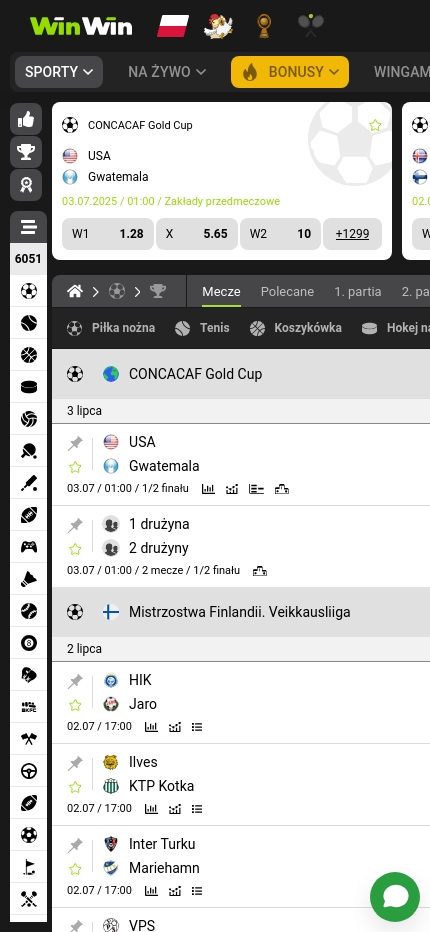Image resolution: width=430 pixels, height=932 pixels.
Task: Toggle favorite star on Ilves vs KTP Kotka
Action: [75, 787]
